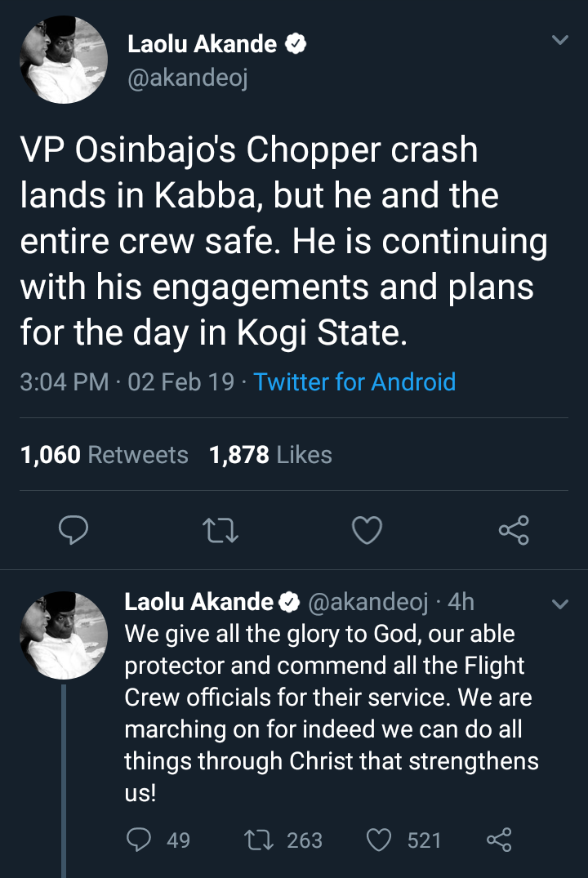Viewport: 588px width, 878px height.
Task: Share the main tweet
Action: (x=514, y=531)
